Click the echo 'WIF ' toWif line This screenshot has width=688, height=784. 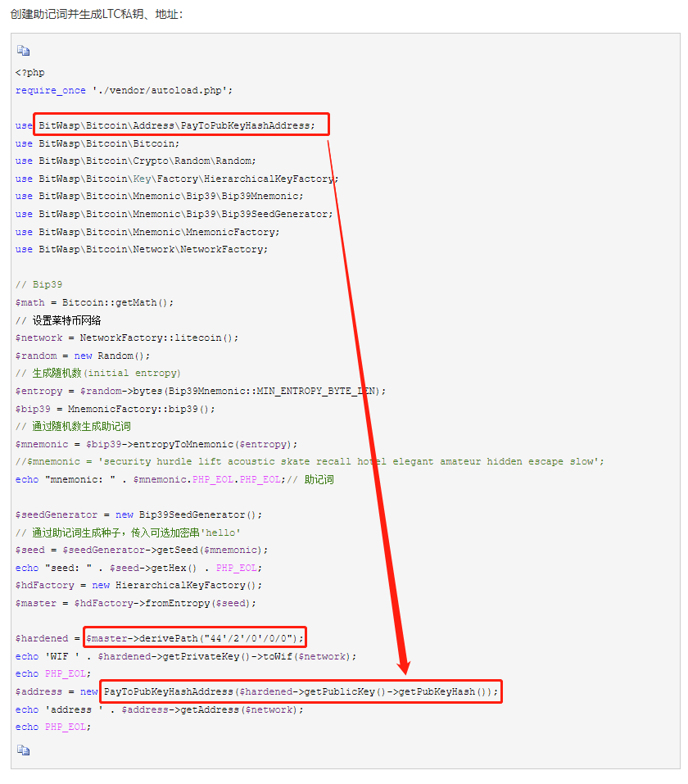coord(185,656)
